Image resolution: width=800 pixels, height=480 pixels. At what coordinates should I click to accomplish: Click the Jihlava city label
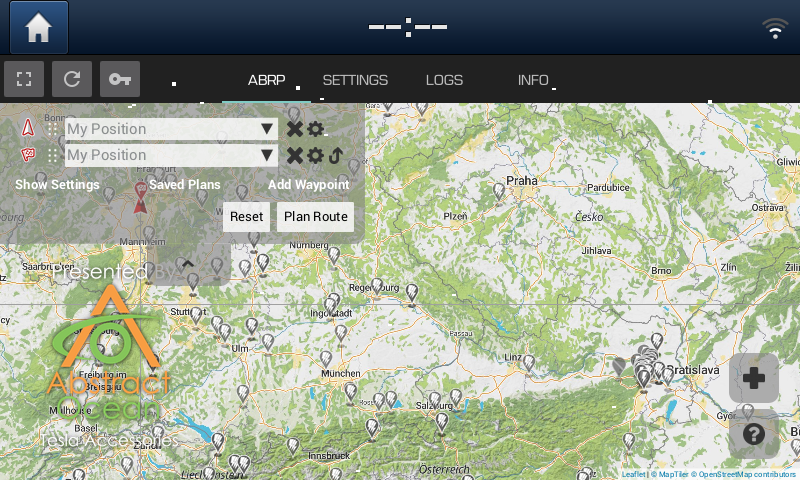pos(596,251)
